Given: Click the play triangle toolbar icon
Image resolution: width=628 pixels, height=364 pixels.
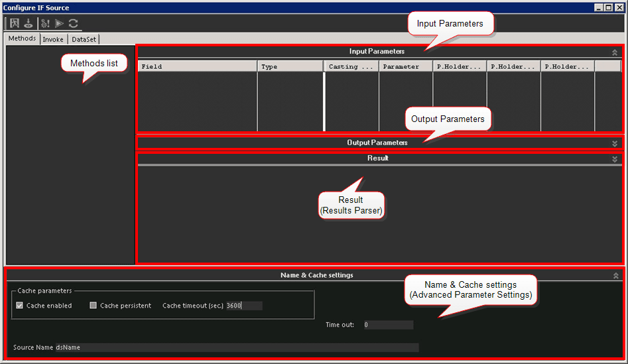Looking at the screenshot, I should click(59, 23).
